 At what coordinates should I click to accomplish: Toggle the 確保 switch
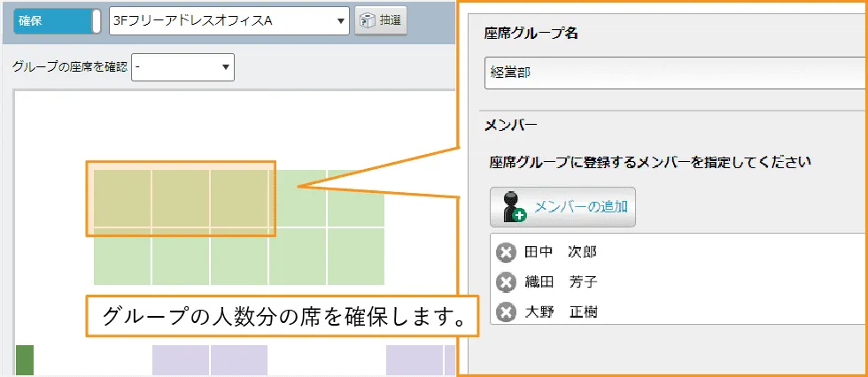[x=58, y=21]
